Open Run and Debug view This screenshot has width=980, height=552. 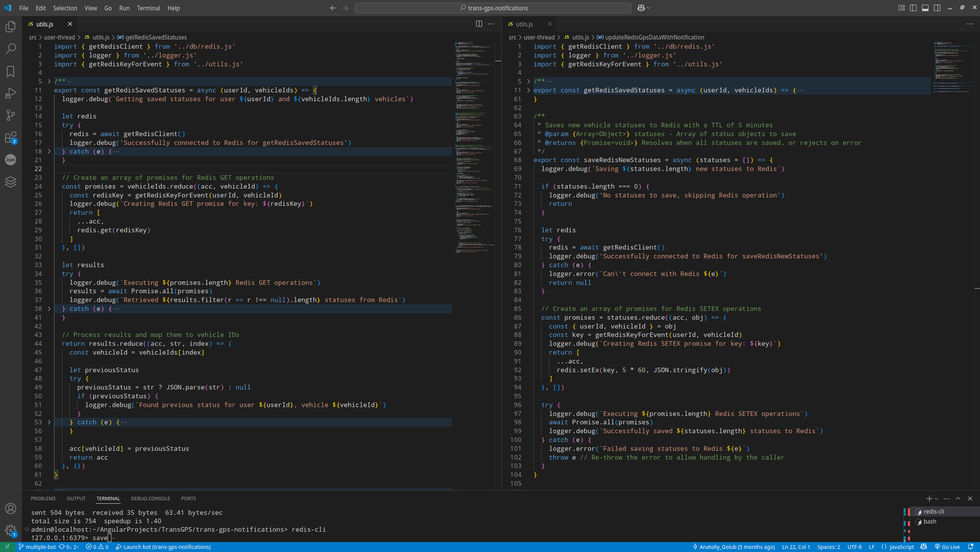pyautogui.click(x=11, y=93)
